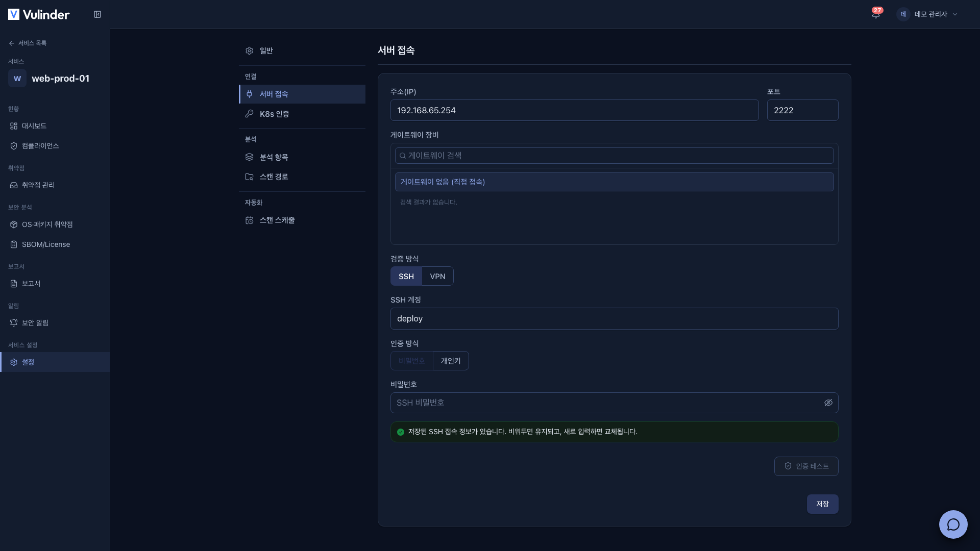Open 취약점 관리 in the sidebar
This screenshot has height=551, width=980.
pos(55,185)
